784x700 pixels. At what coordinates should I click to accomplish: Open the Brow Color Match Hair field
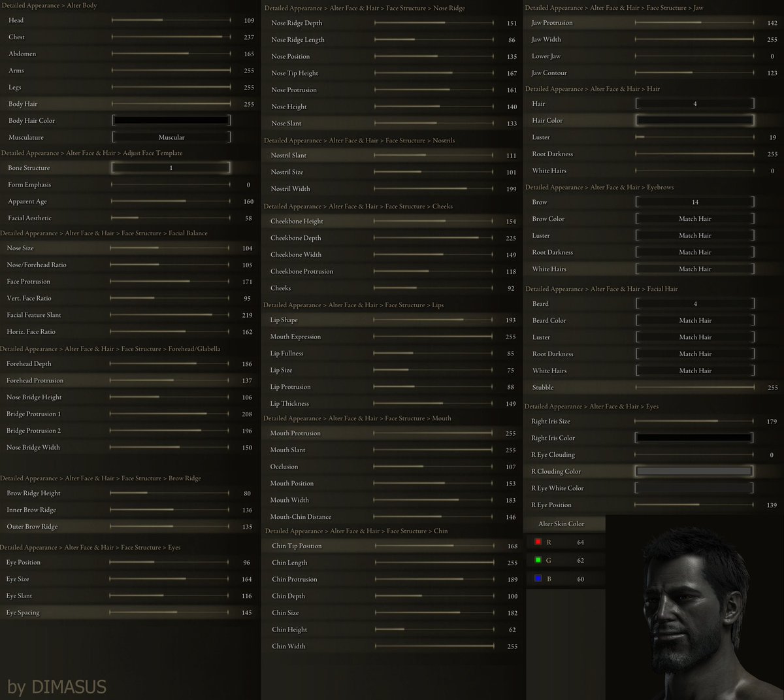tap(694, 219)
